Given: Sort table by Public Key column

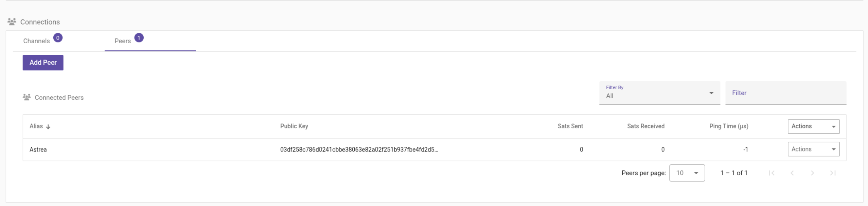Looking at the screenshot, I should (x=294, y=126).
